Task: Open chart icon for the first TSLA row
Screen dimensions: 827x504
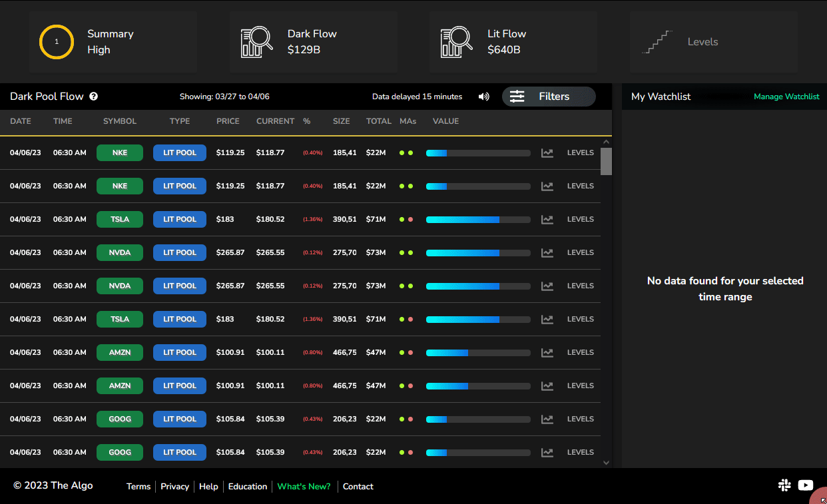Action: [x=547, y=219]
